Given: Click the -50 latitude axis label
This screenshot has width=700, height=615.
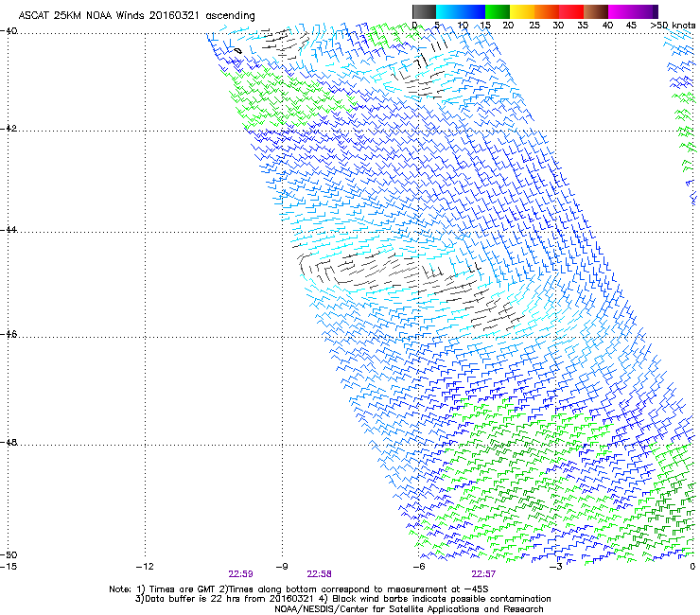Looking at the screenshot, I should pyautogui.click(x=9, y=554).
